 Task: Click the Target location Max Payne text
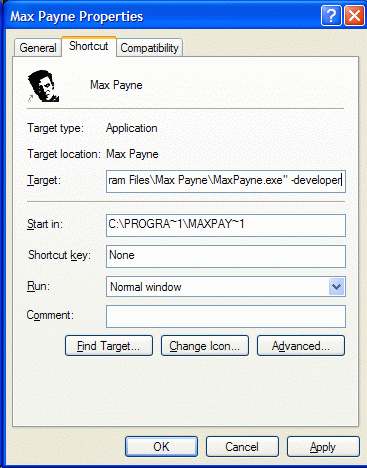point(132,154)
